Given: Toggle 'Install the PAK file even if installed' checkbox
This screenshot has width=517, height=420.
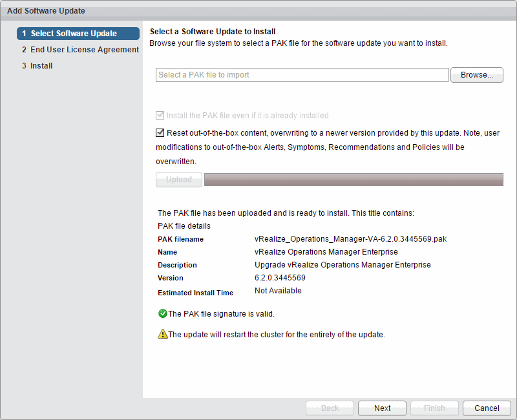Looking at the screenshot, I should 160,116.
